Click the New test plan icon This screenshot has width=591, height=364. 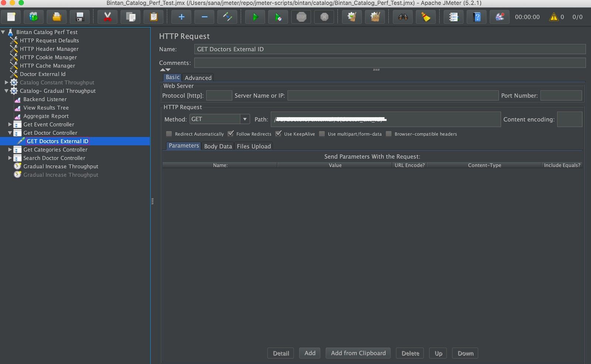pos(11,17)
